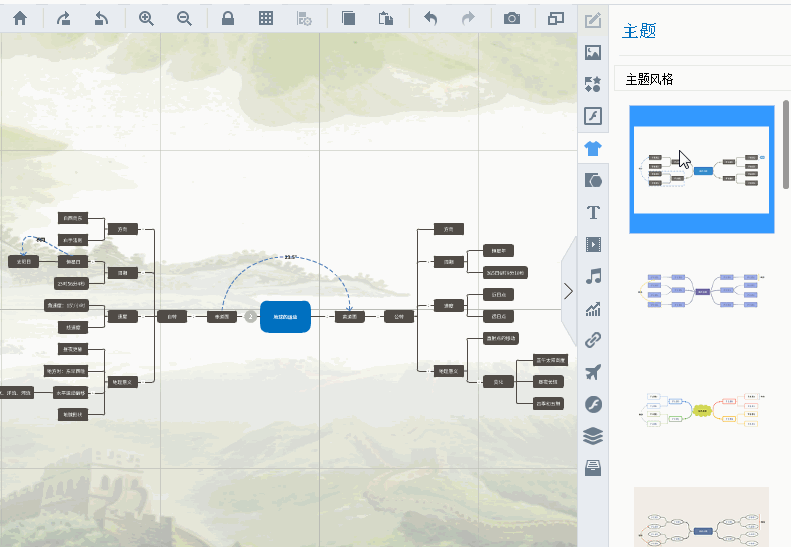Click the airplane icon in sidebar
This screenshot has width=791, height=547.
tap(593, 372)
